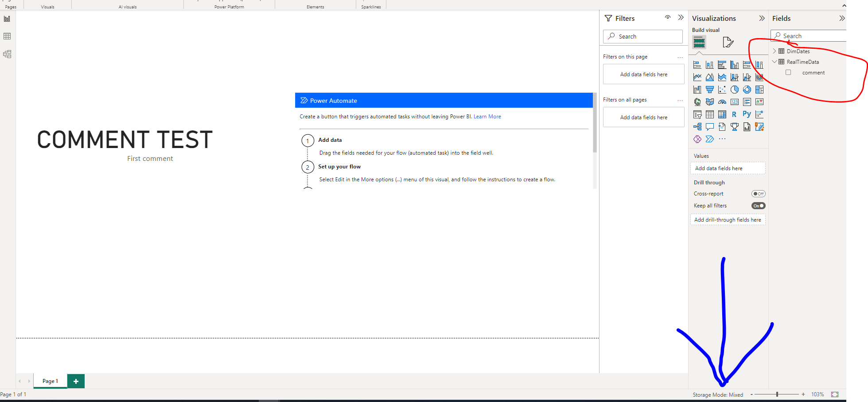Collapse the Filters pane
This screenshot has height=402, width=868.
[x=681, y=18]
